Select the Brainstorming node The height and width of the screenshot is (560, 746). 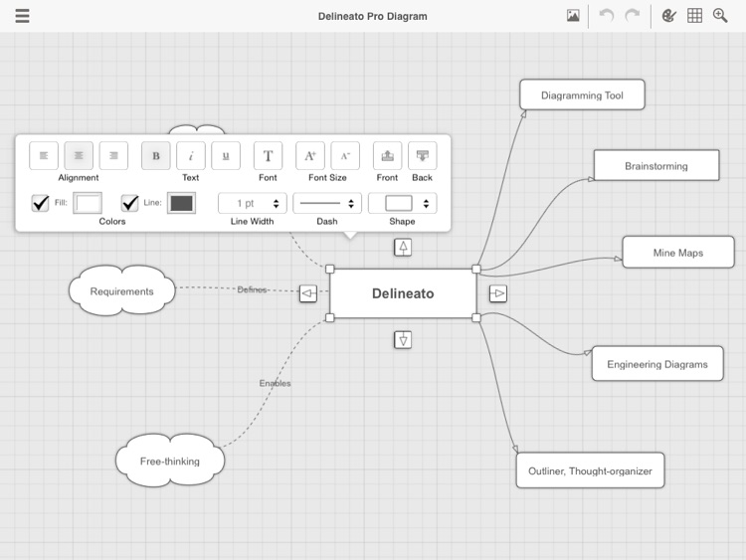(x=656, y=165)
